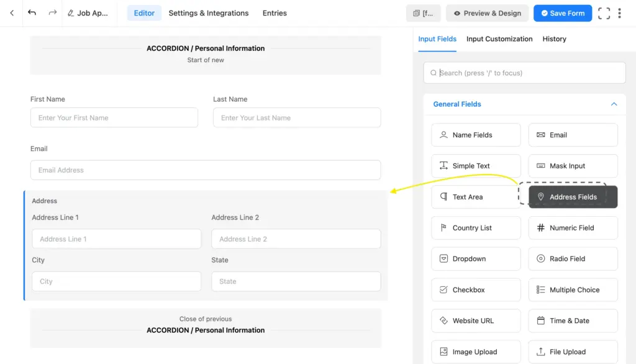
Task: Switch to the Input Customization tab
Action: tap(499, 39)
